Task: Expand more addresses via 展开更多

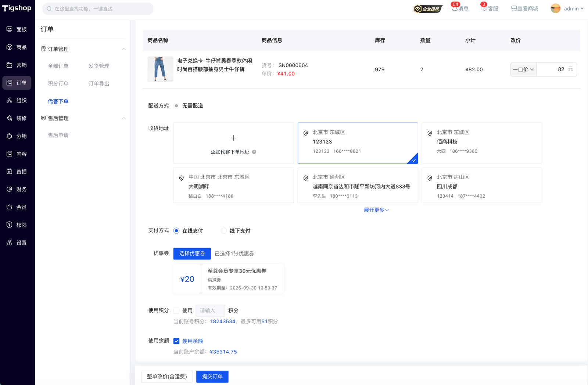Action: point(376,210)
